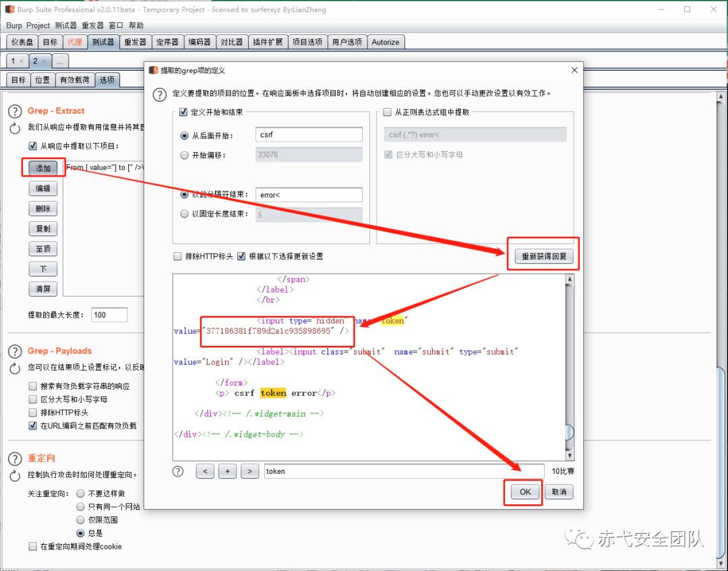Click the + search options button

(228, 471)
